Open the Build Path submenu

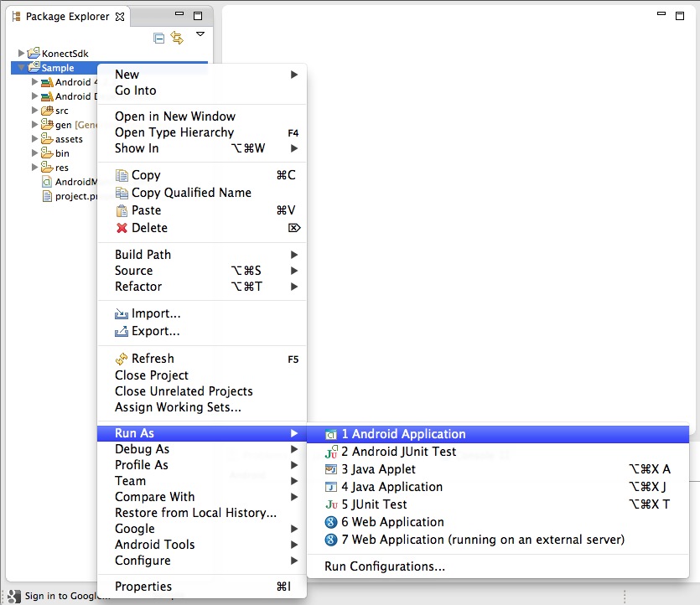[202, 254]
